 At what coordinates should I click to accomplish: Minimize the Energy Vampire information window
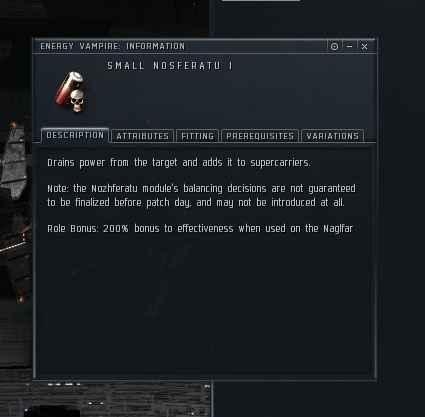coord(349,47)
